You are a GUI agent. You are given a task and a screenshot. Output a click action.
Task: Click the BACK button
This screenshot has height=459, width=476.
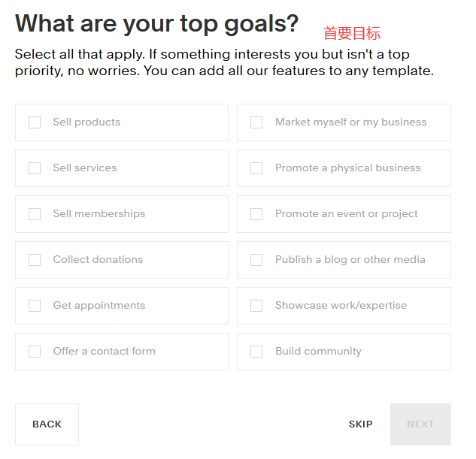point(47,424)
